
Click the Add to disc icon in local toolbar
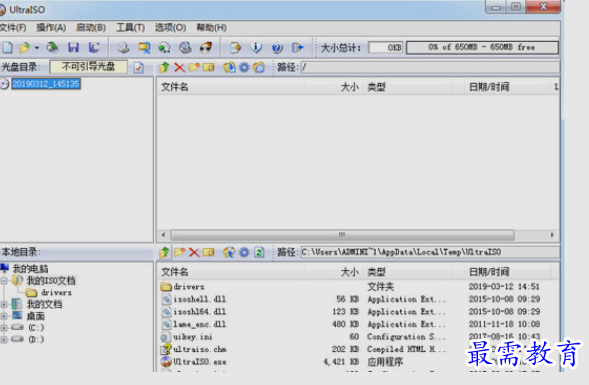pos(229,252)
